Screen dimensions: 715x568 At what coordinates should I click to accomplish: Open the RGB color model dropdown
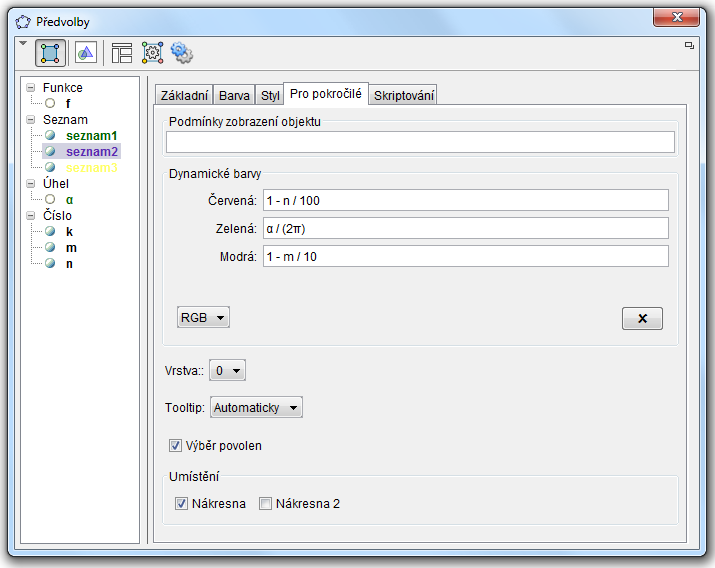[203, 317]
